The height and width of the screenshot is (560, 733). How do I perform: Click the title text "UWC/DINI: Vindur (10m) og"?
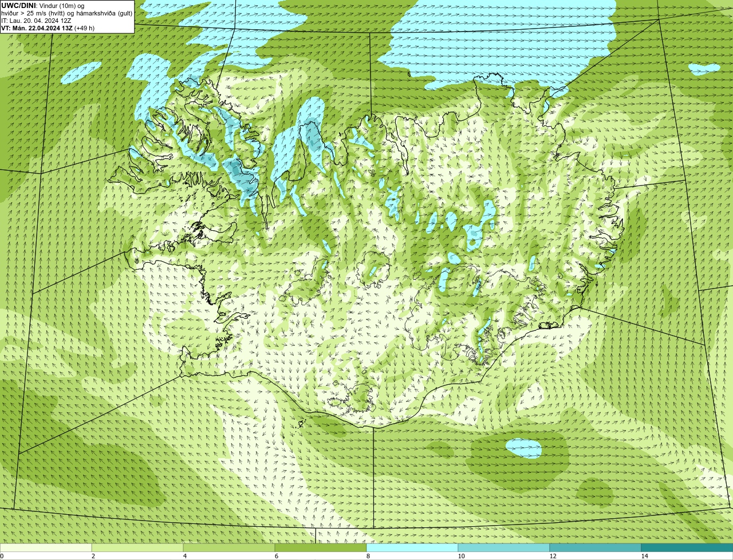coord(43,5)
